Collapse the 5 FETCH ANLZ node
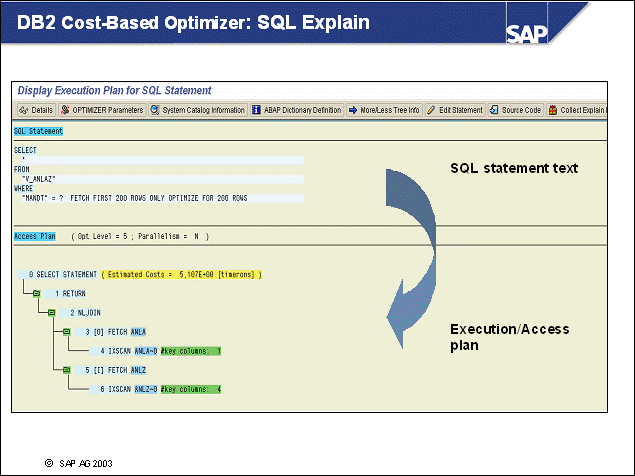Screen dimensions: 635x476 (65, 370)
